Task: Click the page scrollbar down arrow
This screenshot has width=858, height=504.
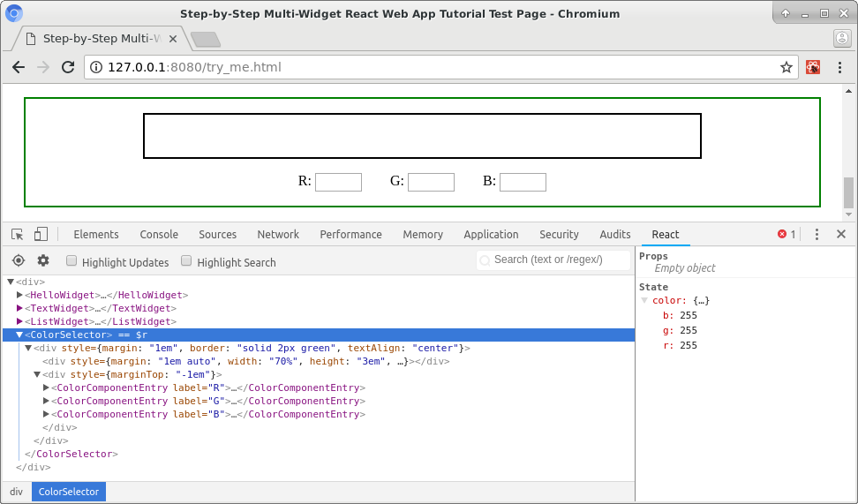Action: [848, 214]
